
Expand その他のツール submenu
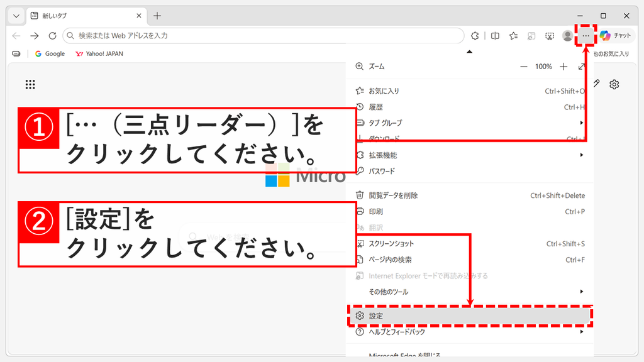(x=470, y=292)
